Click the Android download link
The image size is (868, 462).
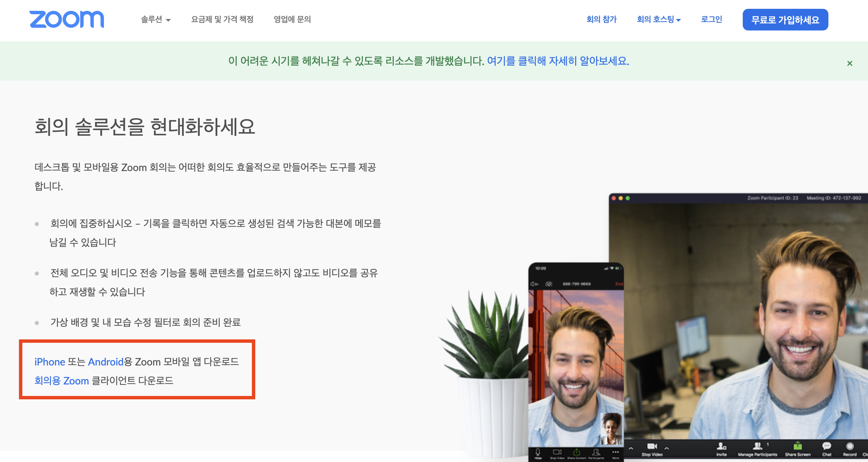click(106, 362)
